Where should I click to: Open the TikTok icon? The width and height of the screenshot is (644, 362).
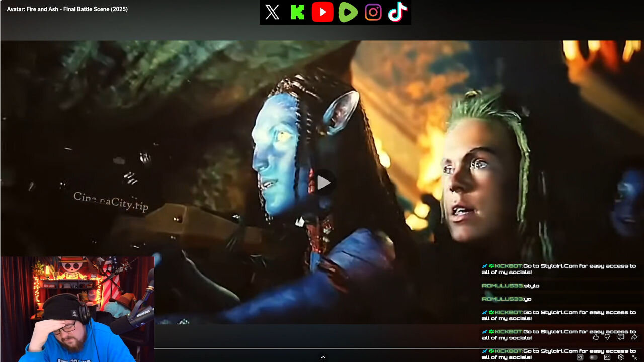(397, 12)
